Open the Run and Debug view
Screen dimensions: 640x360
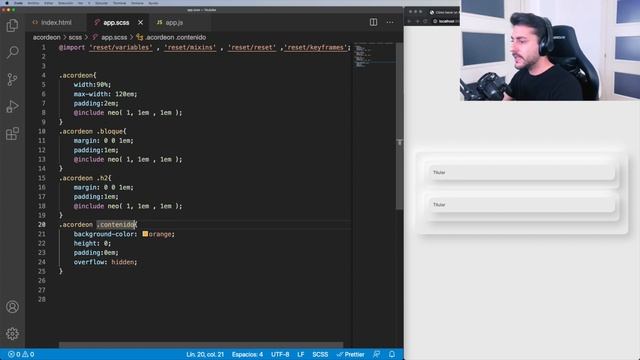pyautogui.click(x=12, y=107)
